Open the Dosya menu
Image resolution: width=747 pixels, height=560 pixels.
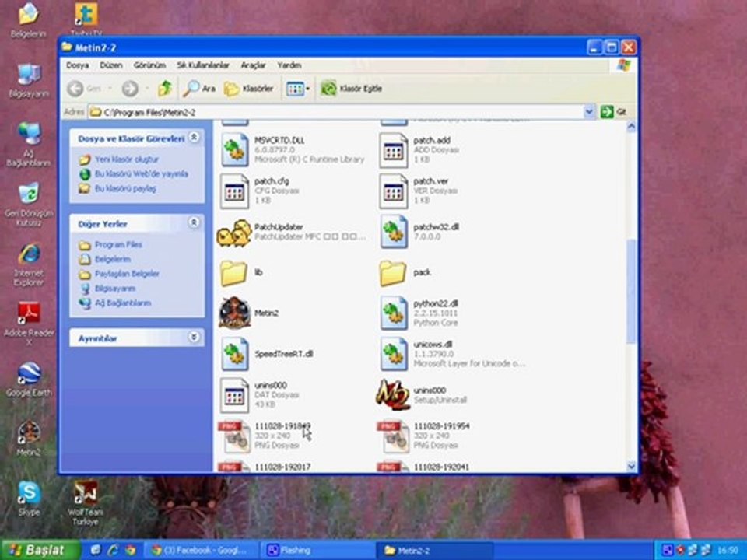78,65
